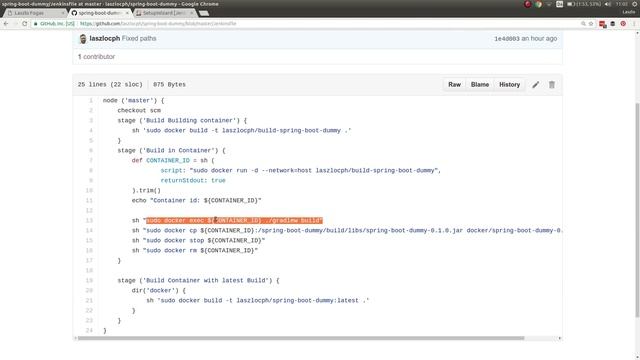Viewport: 640px width, 360px height.
Task: Bookmark this page with the star icon
Action: tap(591, 24)
